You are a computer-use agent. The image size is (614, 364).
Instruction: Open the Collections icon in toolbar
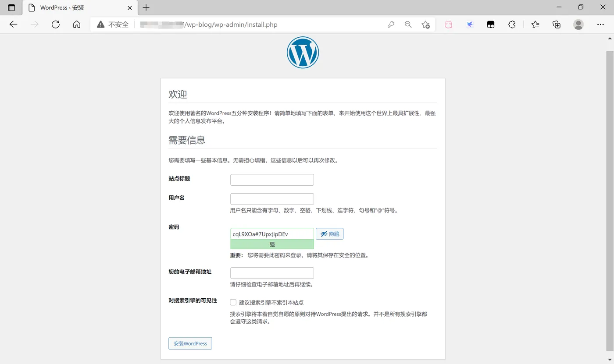(x=557, y=25)
